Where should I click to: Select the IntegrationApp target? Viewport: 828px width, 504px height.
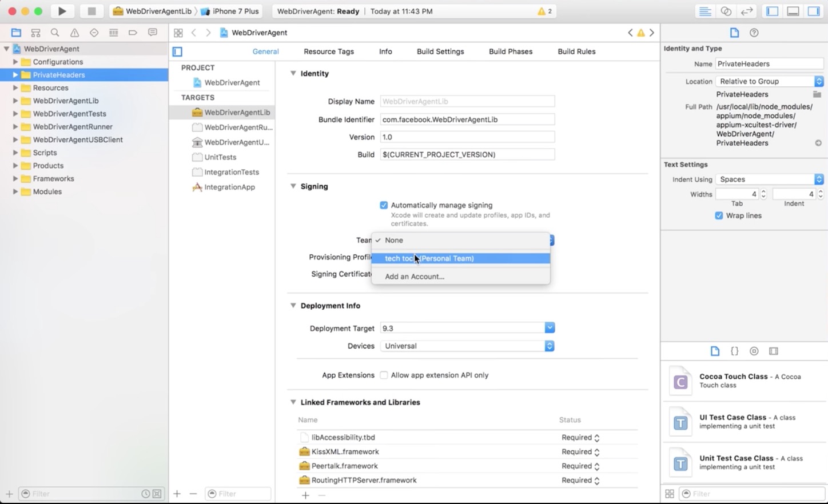[x=224, y=187]
